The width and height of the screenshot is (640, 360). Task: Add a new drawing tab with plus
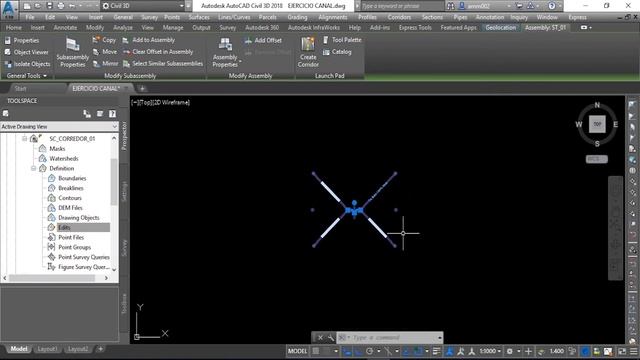[142, 88]
